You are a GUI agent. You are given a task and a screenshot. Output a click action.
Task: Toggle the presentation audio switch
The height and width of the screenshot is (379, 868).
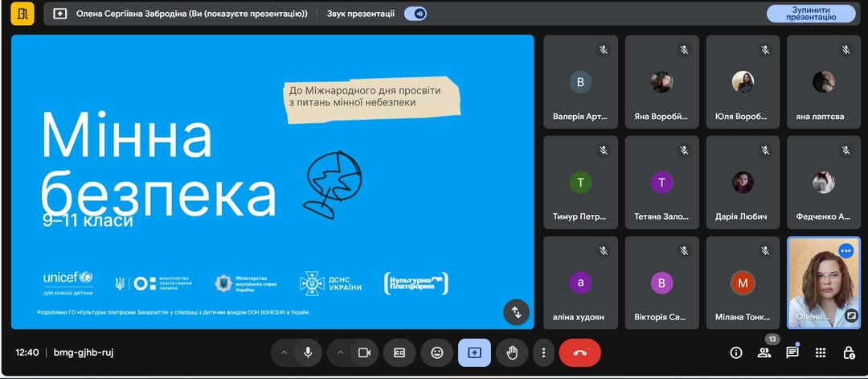pyautogui.click(x=416, y=14)
